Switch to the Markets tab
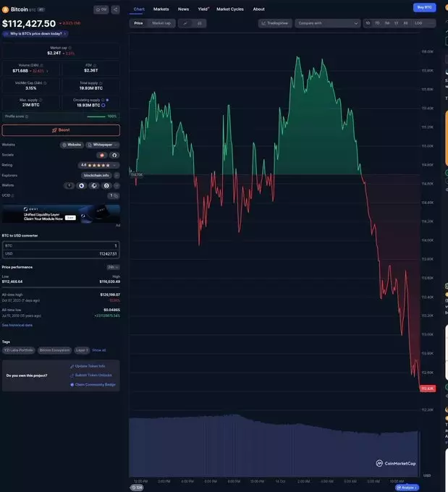This screenshot has width=448, height=492. tap(161, 9)
